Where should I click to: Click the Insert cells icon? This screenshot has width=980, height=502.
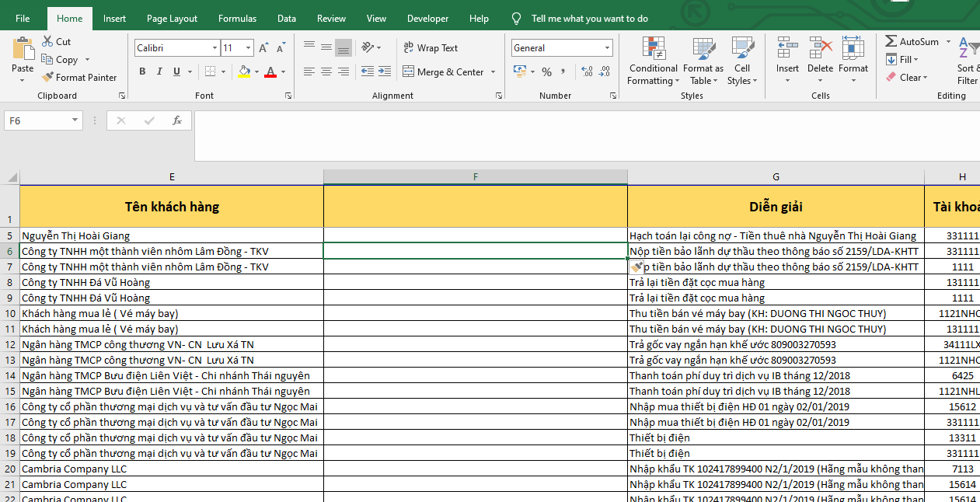pos(787,48)
